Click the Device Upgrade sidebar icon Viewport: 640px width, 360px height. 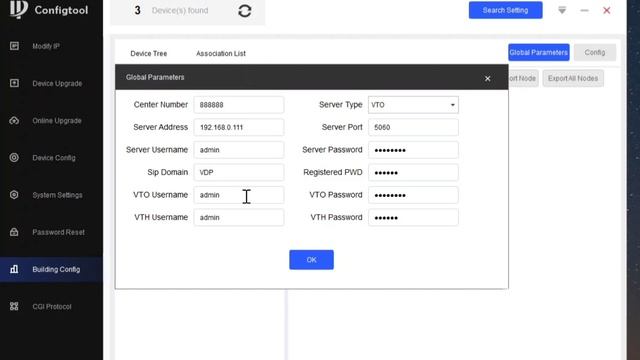[x=14, y=83]
